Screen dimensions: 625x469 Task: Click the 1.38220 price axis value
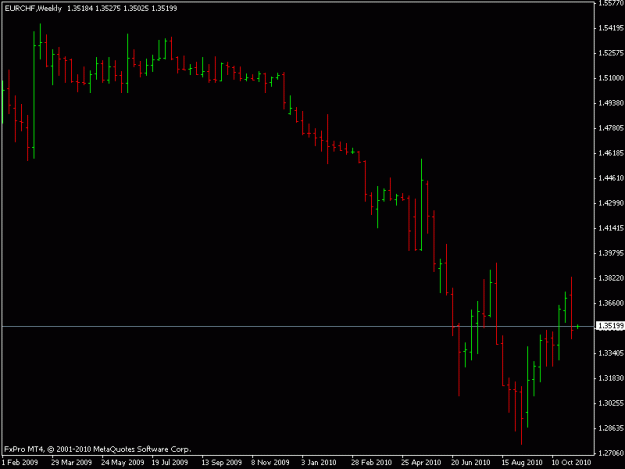coord(611,278)
